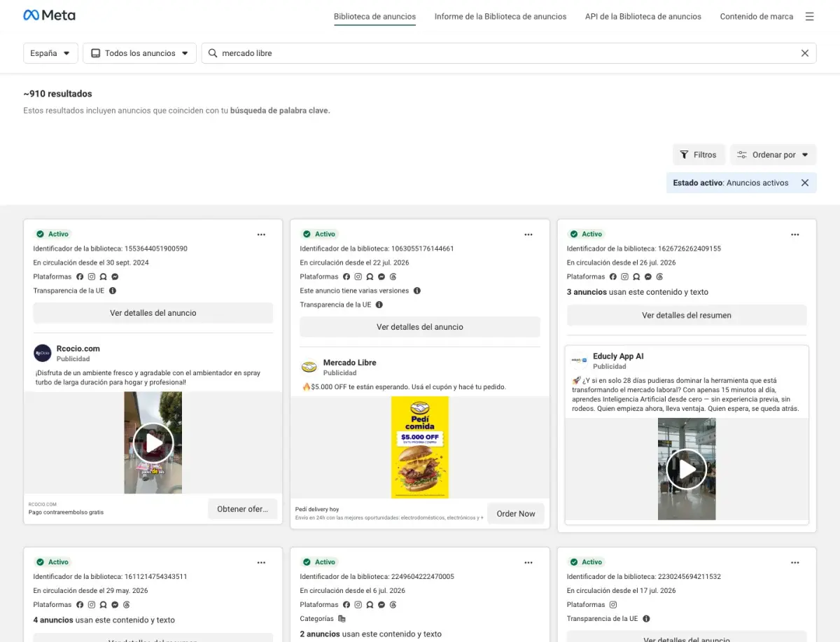Screen dimensions: 840x642
Task: Open the Rcocio.com advertiser name link
Action: click(78, 349)
